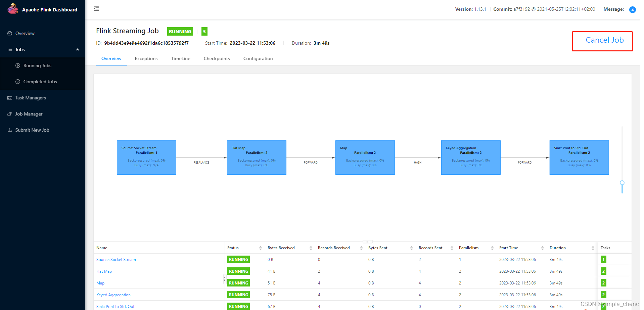Sort table by Records Sent arrows
This screenshot has width=644, height=310.
pyautogui.click(x=452, y=248)
